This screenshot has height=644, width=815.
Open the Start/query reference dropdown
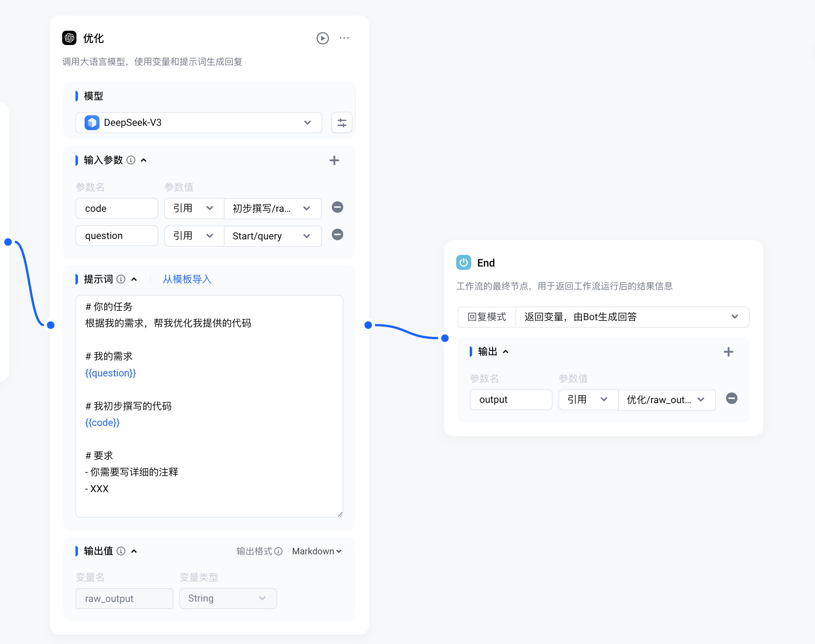pyautogui.click(x=272, y=236)
